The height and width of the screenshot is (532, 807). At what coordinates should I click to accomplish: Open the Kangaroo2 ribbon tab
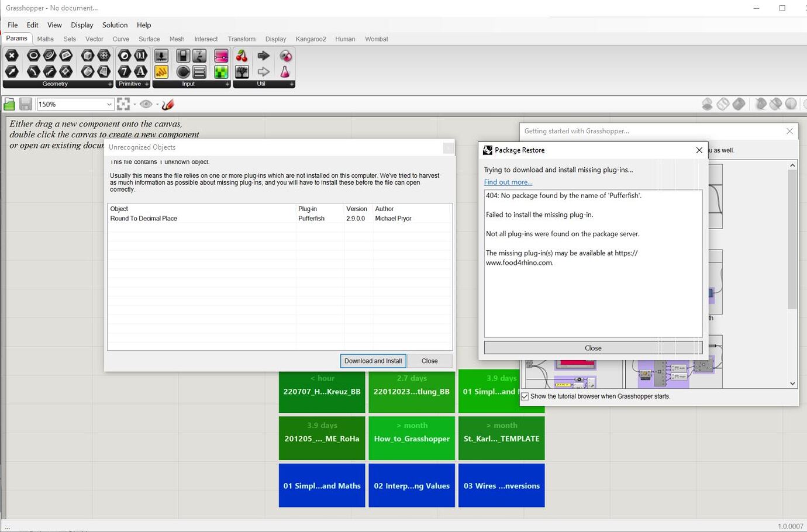click(x=310, y=39)
